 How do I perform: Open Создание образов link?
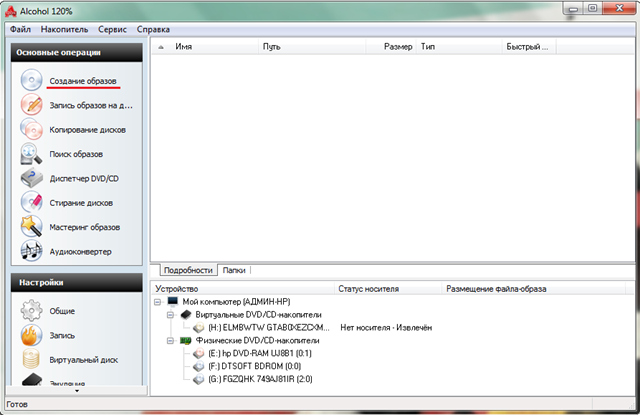pos(83,81)
